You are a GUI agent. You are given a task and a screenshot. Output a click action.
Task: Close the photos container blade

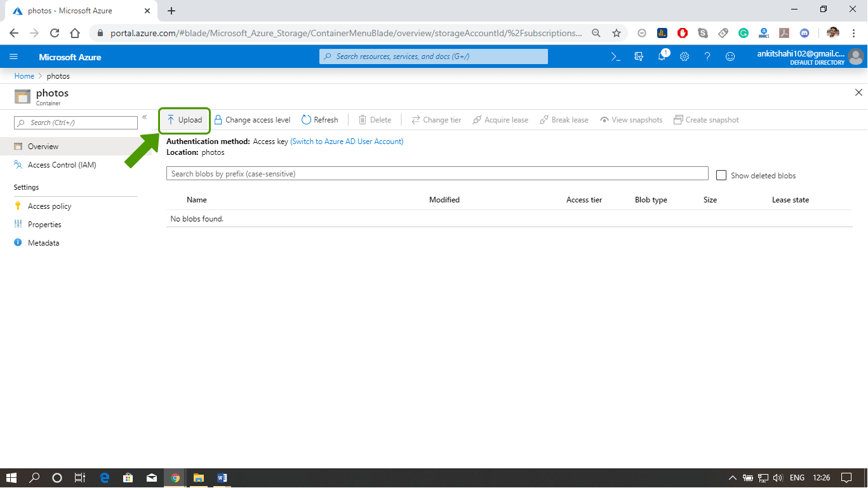pos(858,93)
